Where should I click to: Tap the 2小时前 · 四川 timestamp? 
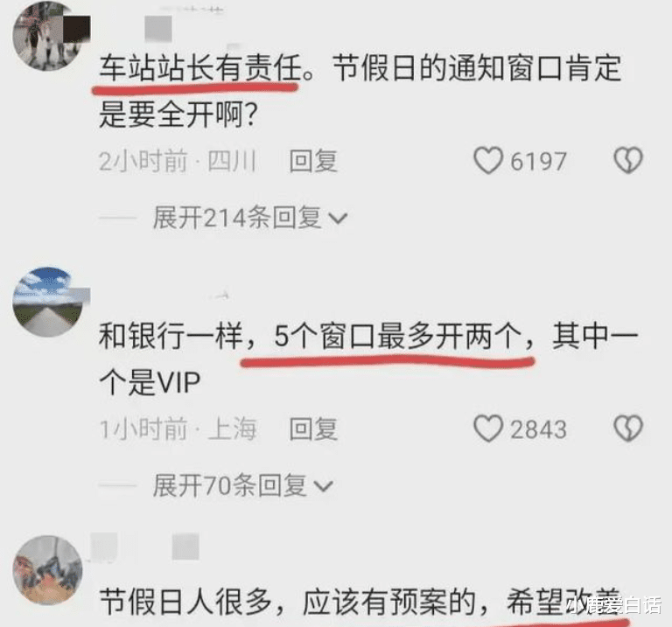[178, 162]
